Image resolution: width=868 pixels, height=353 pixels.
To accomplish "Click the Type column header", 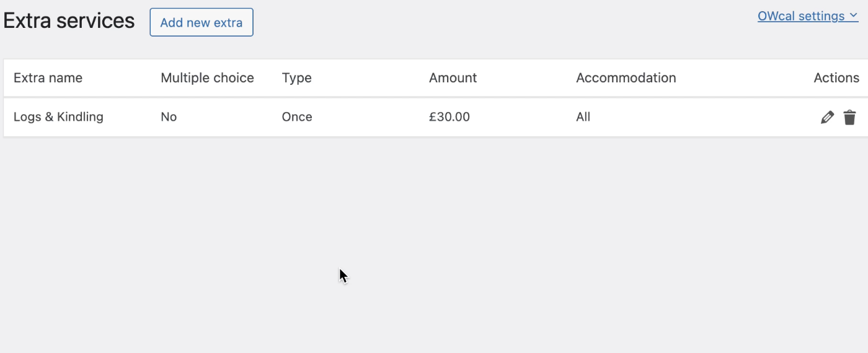I will (x=296, y=78).
